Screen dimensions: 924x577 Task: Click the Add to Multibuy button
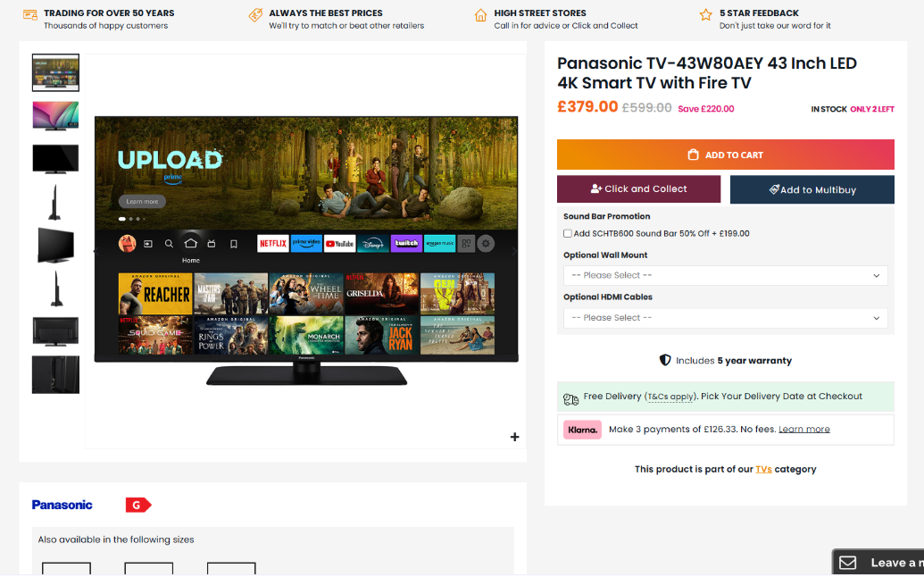click(812, 189)
